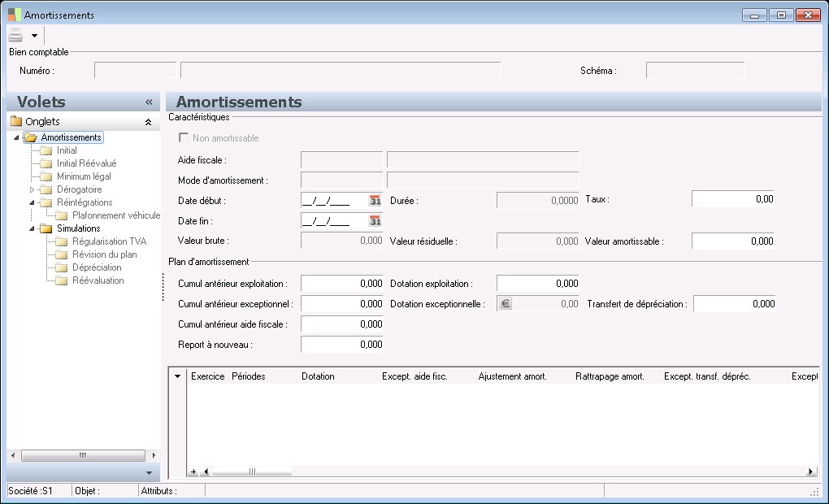Click the euro icon in Dotation exceptionnelle
The image size is (829, 504).
[506, 304]
